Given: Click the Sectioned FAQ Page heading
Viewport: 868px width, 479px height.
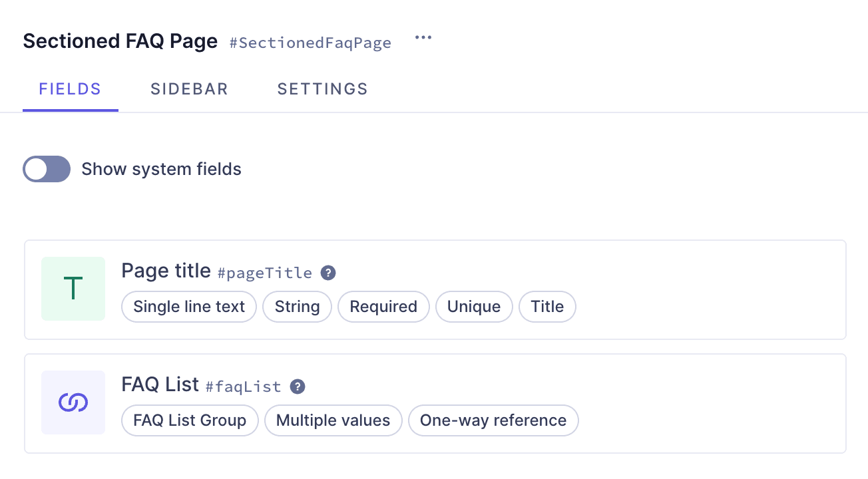Looking at the screenshot, I should tap(120, 41).
